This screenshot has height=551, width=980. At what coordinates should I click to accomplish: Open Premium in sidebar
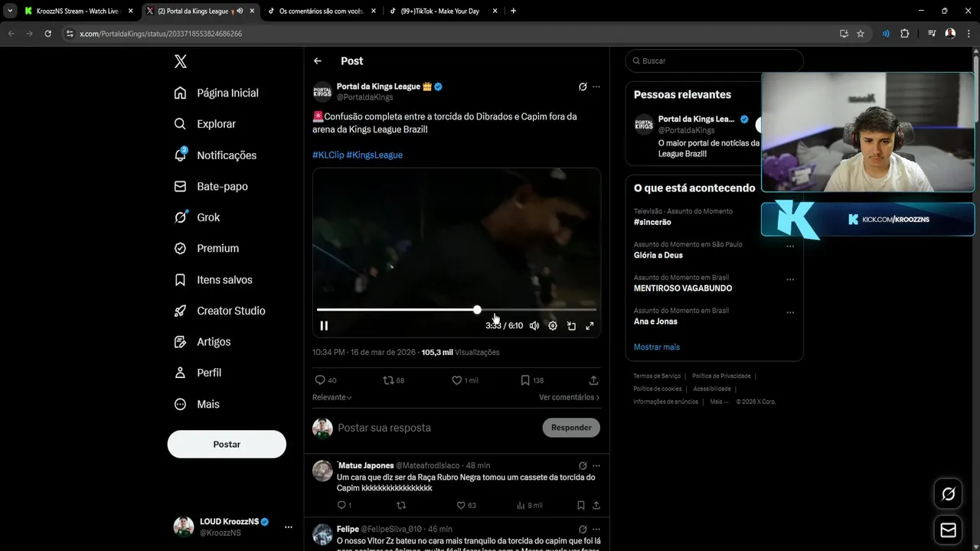207,248
